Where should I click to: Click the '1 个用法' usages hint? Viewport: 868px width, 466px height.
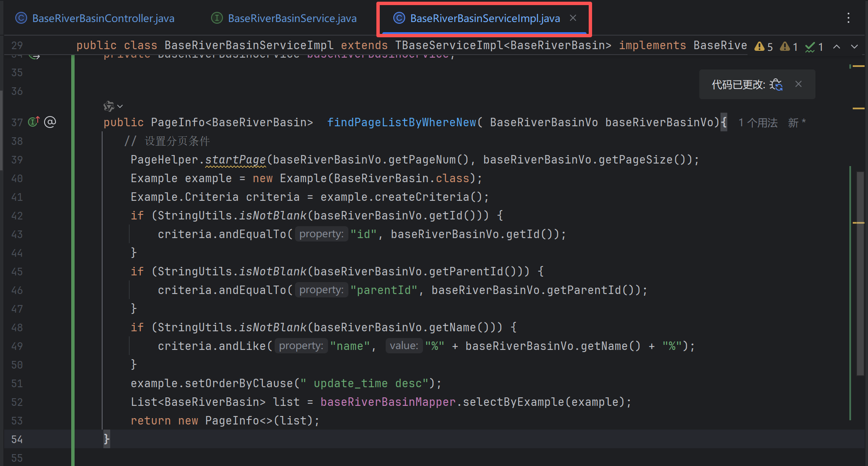coord(758,123)
